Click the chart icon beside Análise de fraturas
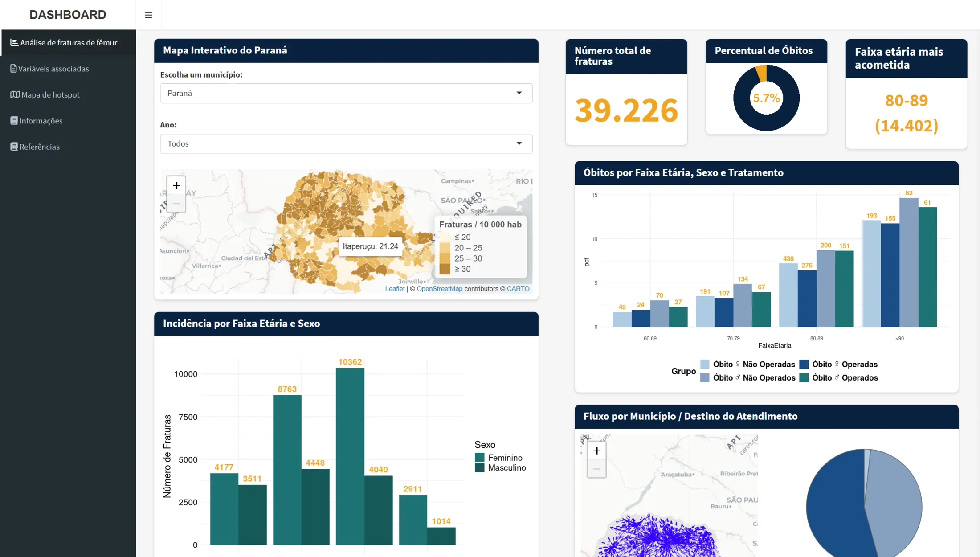 pyautogui.click(x=14, y=42)
